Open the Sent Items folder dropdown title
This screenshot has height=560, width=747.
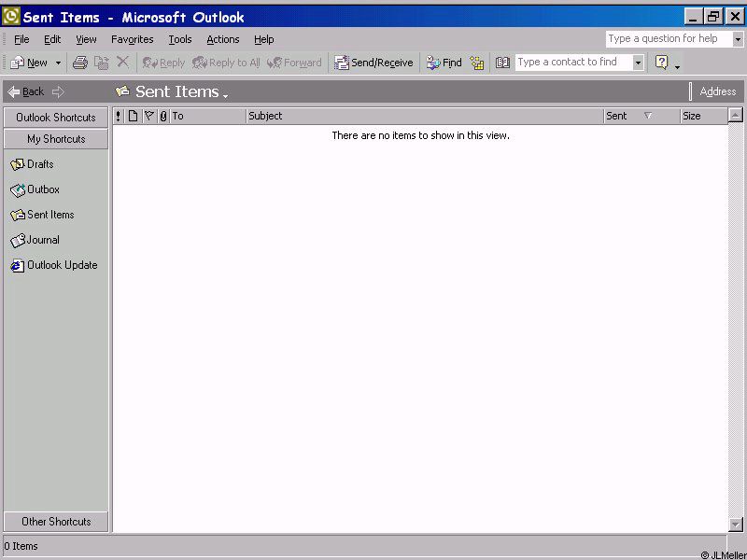coord(172,91)
